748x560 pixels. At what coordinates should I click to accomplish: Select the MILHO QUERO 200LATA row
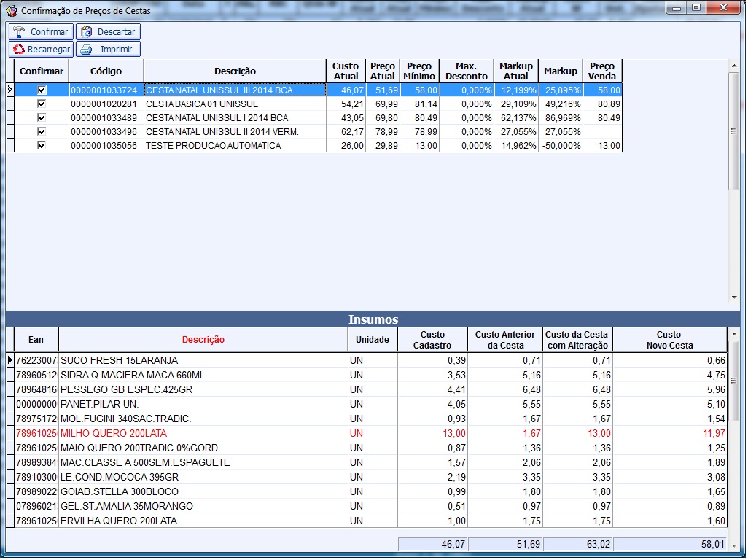203,433
